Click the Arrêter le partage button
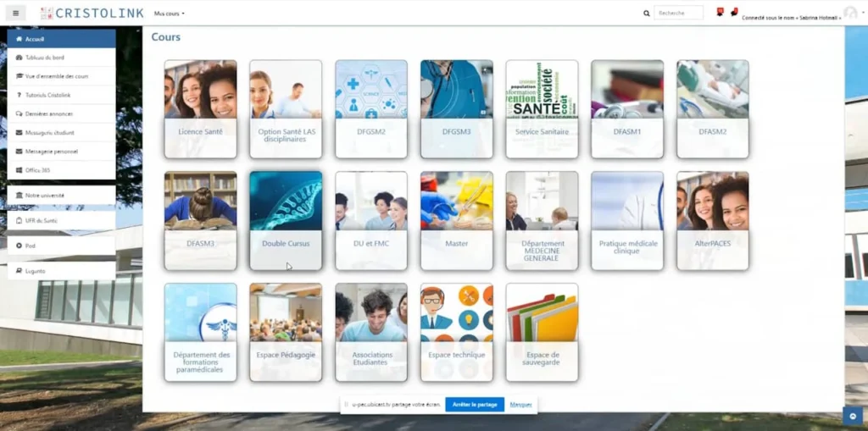This screenshot has width=868, height=431. tap(475, 405)
